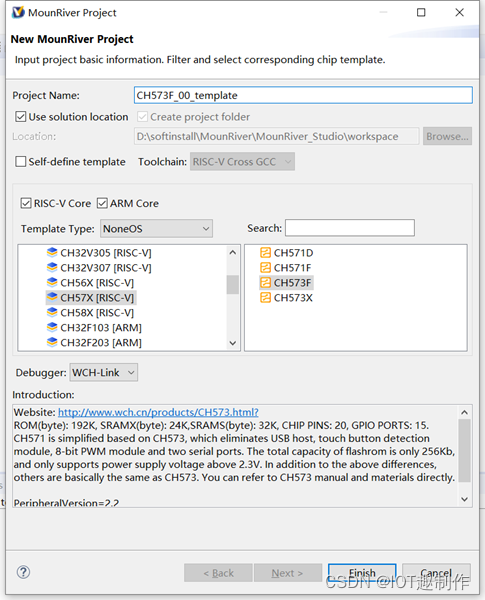Click the CH32V307 [RISC-V] stack icon
The width and height of the screenshot is (485, 600).
(52, 267)
